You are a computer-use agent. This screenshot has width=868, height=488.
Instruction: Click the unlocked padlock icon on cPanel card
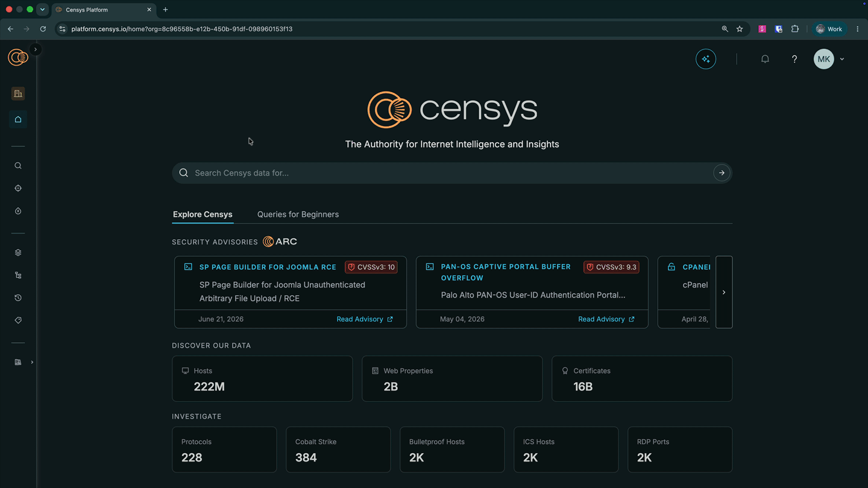671,267
